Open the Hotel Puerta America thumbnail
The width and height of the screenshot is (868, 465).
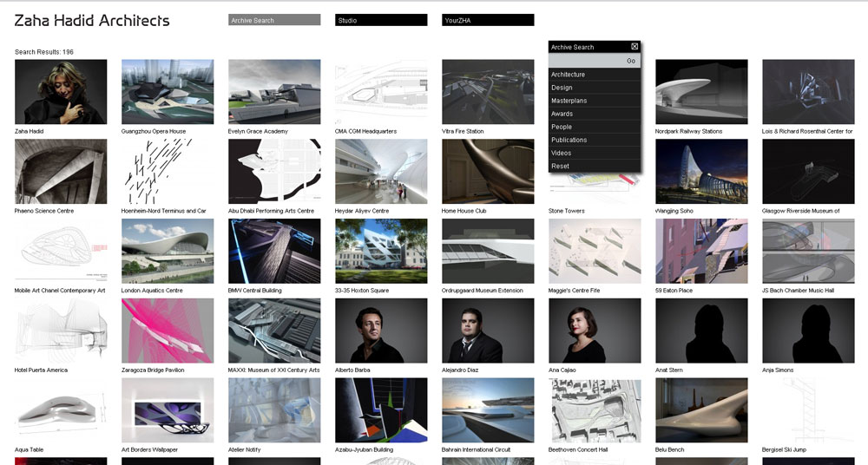pos(61,331)
